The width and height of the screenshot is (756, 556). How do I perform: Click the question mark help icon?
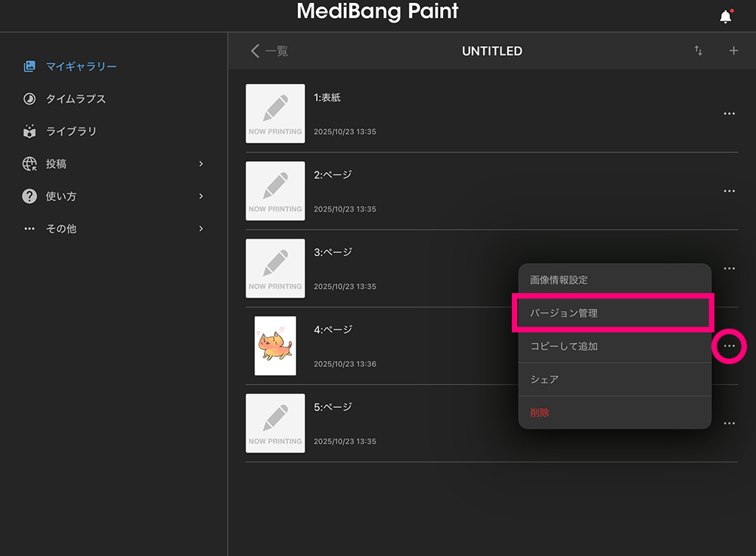tap(29, 196)
